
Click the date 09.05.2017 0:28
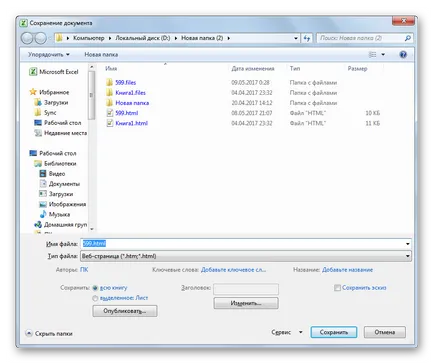250,82
